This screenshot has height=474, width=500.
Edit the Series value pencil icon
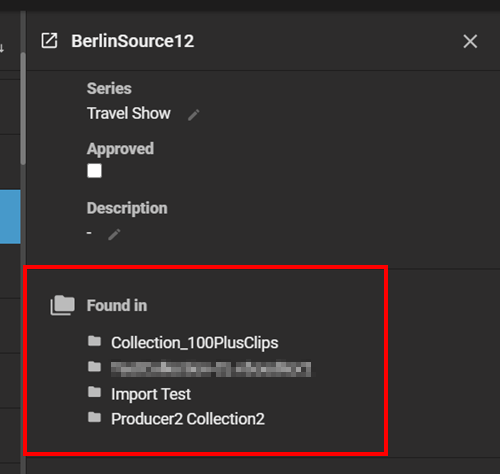[193, 115]
